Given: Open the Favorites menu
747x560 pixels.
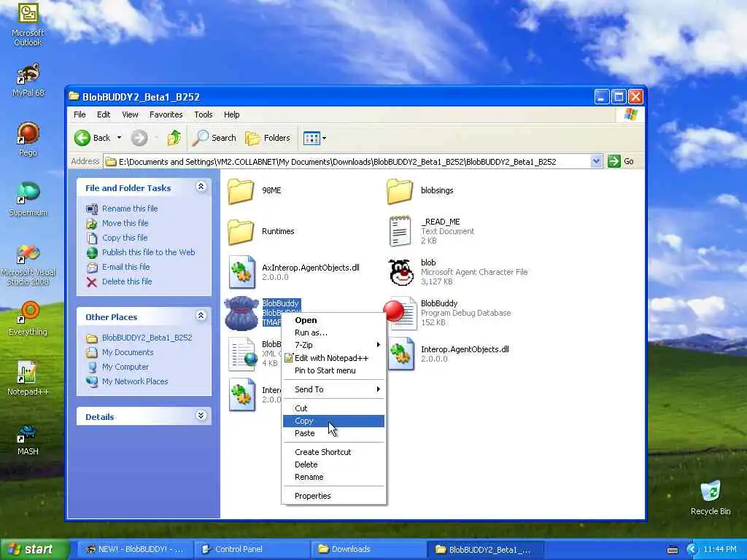Looking at the screenshot, I should pyautogui.click(x=166, y=114).
